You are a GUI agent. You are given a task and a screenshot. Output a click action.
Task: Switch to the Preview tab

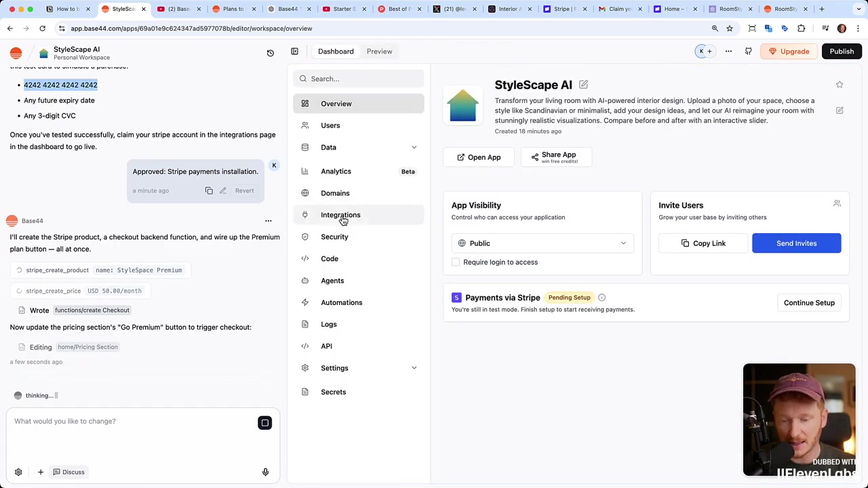click(379, 52)
